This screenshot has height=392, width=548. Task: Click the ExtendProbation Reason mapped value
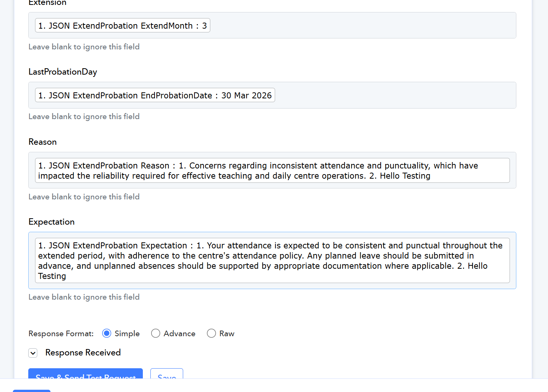tap(272, 170)
